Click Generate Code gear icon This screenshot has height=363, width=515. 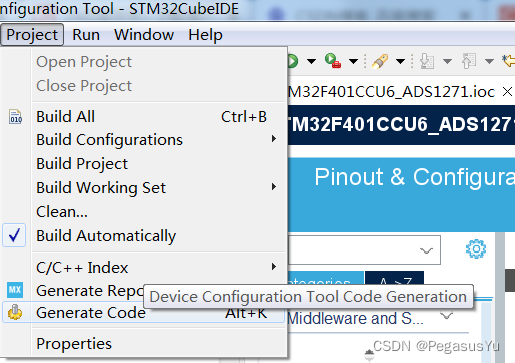15,312
